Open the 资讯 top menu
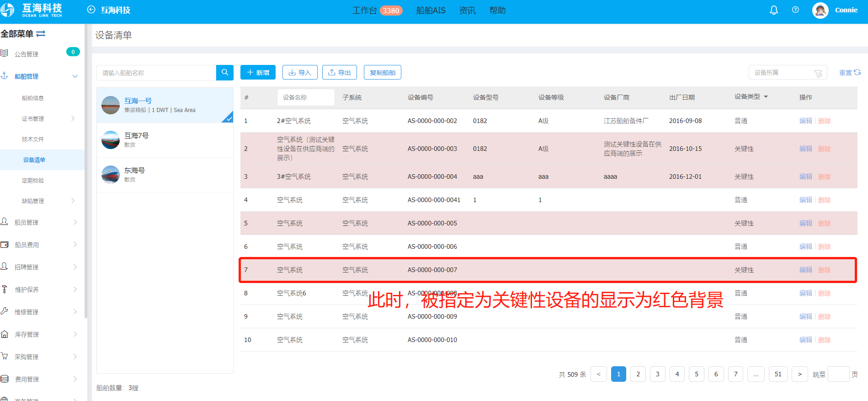868x401 pixels. click(467, 10)
